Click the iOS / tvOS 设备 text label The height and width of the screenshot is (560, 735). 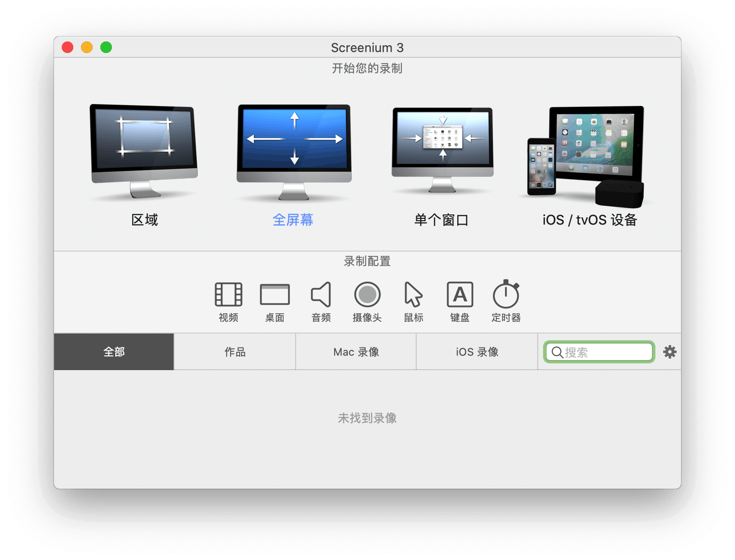(589, 220)
